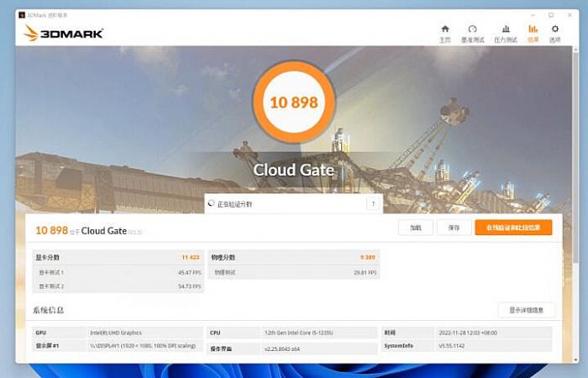The height and width of the screenshot is (378, 588).
Task: Show detailed system information button
Action: tap(526, 310)
